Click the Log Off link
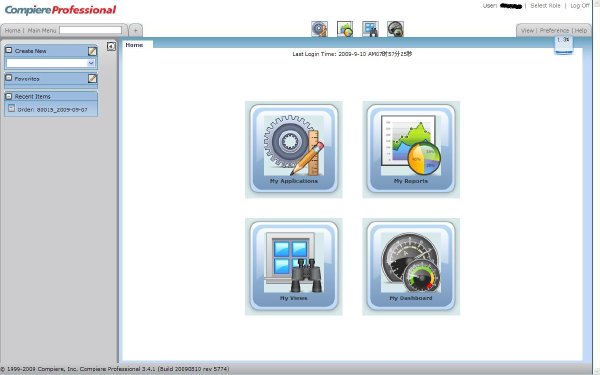This screenshot has height=375, width=600. [580, 6]
